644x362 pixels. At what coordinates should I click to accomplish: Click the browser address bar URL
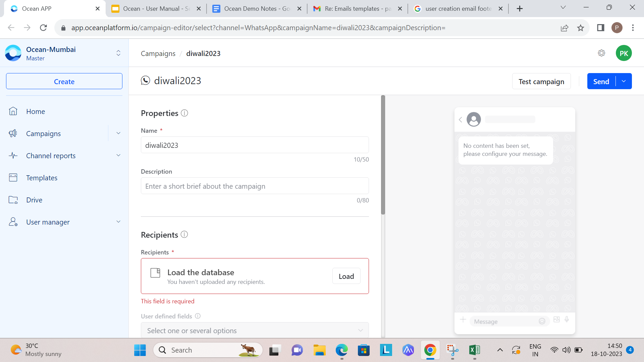click(258, 28)
